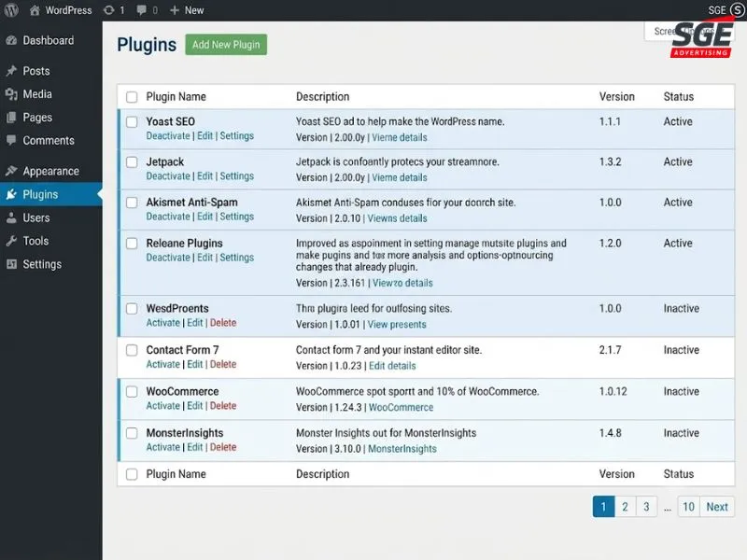Viewport: 747px width, 560px height.
Task: Click the top Plugin Name column header
Action: (x=176, y=97)
